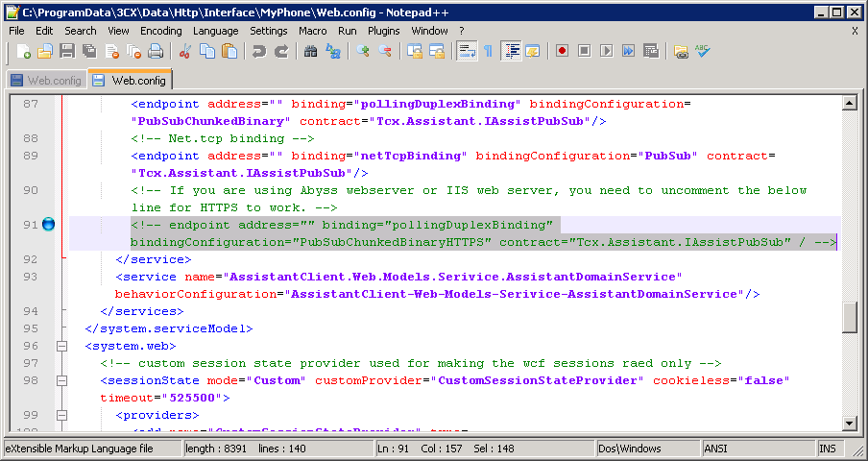This screenshot has height=461, width=868.
Task: Click the Close document toolbar icon
Action: [111, 52]
